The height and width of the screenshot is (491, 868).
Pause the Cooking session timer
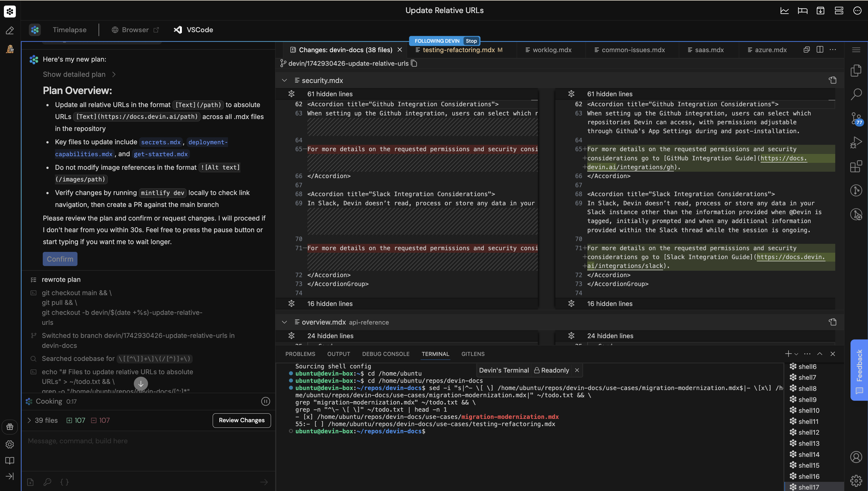(x=266, y=401)
